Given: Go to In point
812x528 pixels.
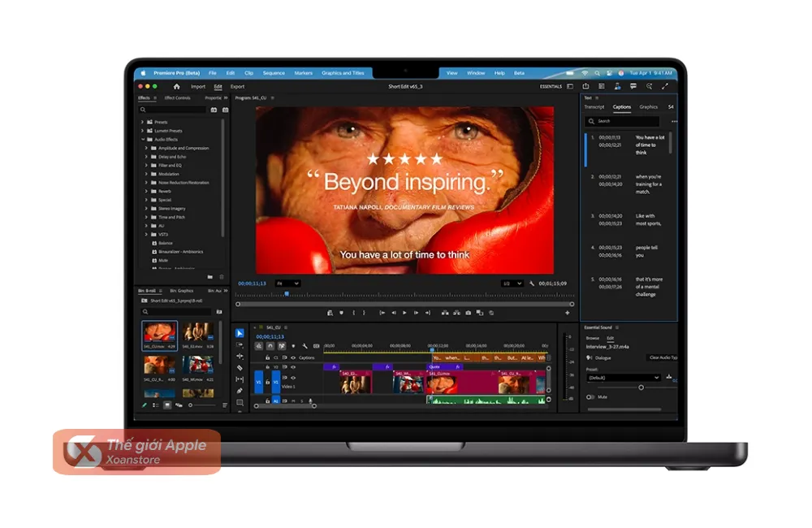Looking at the screenshot, I should click(382, 313).
